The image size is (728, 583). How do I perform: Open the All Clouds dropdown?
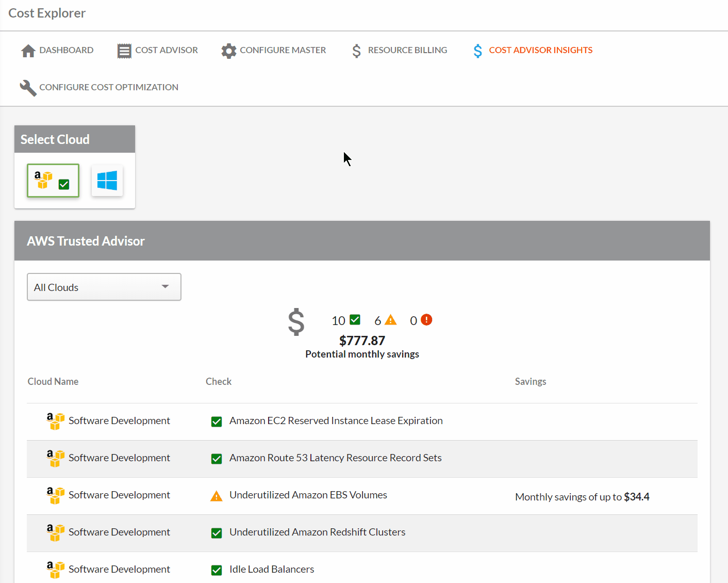[104, 287]
